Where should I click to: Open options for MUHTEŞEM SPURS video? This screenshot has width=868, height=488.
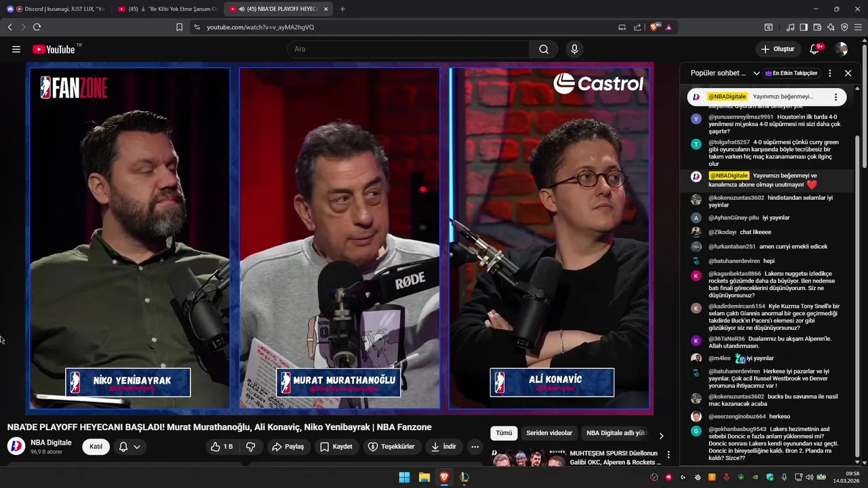669,455
